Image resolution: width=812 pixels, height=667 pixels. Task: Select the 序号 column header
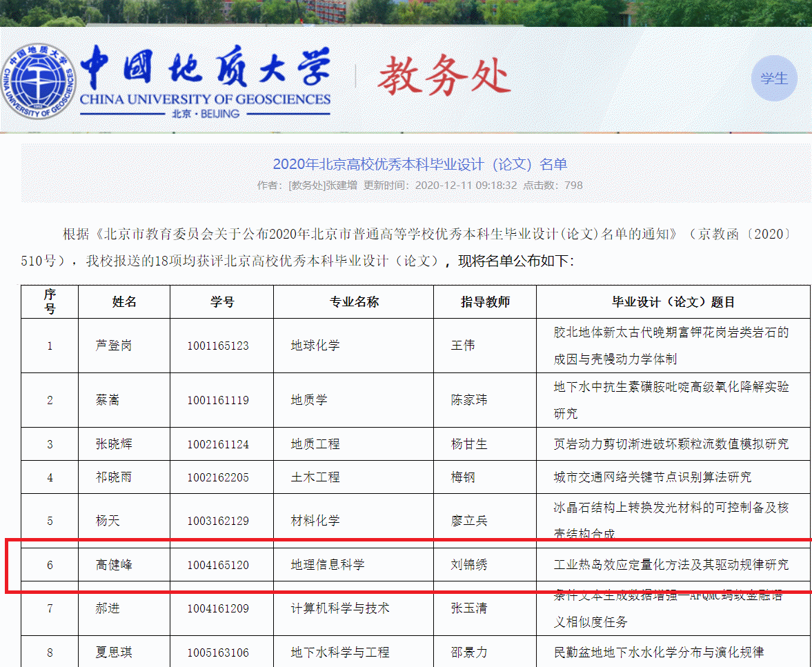click(x=50, y=301)
